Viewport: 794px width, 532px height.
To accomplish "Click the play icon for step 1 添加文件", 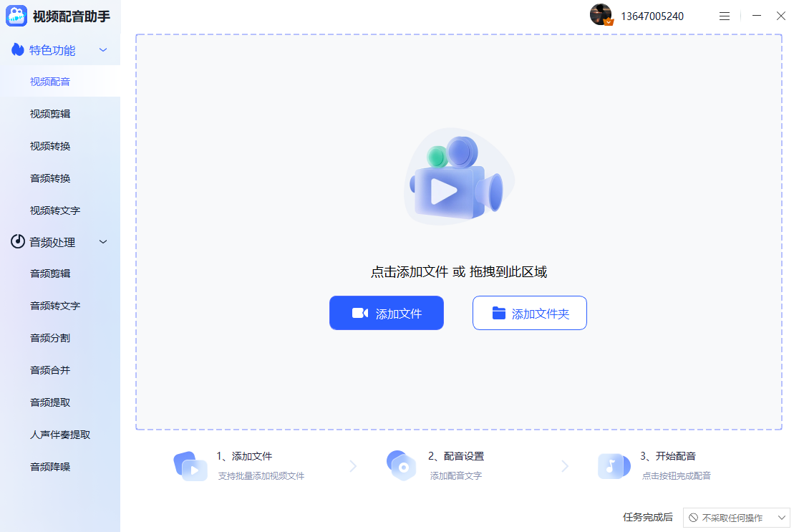I will point(190,466).
